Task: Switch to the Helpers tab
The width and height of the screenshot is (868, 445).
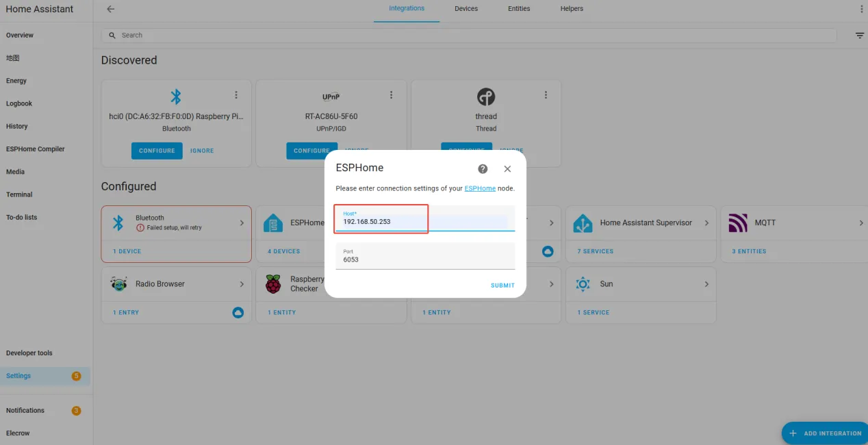Action: (x=572, y=9)
